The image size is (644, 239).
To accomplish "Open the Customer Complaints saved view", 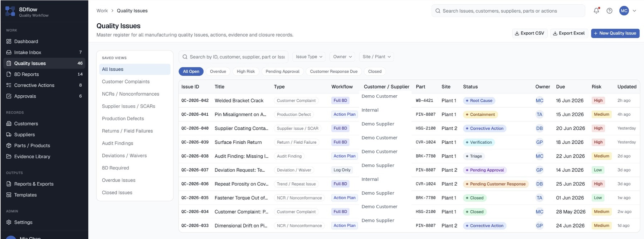I will [x=135, y=82].
